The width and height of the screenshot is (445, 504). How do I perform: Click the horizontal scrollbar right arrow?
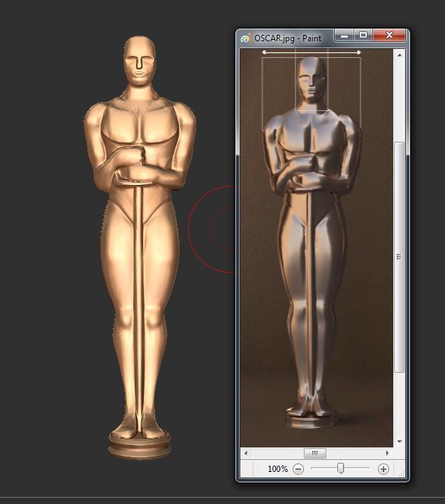tap(387, 453)
